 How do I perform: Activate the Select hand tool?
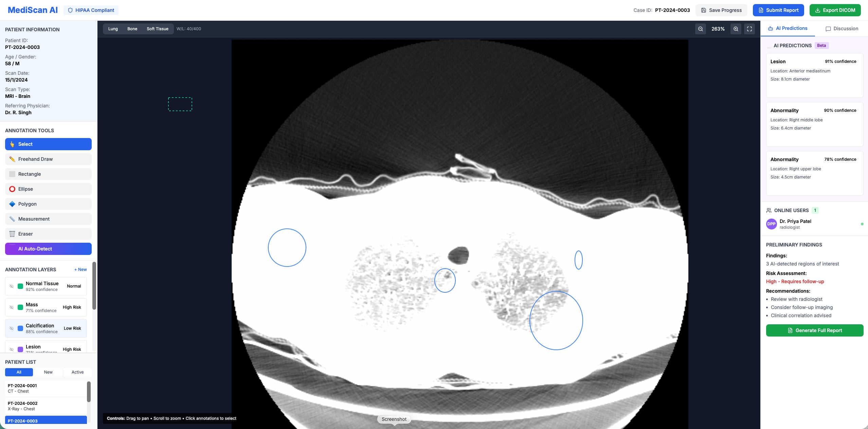(48, 144)
